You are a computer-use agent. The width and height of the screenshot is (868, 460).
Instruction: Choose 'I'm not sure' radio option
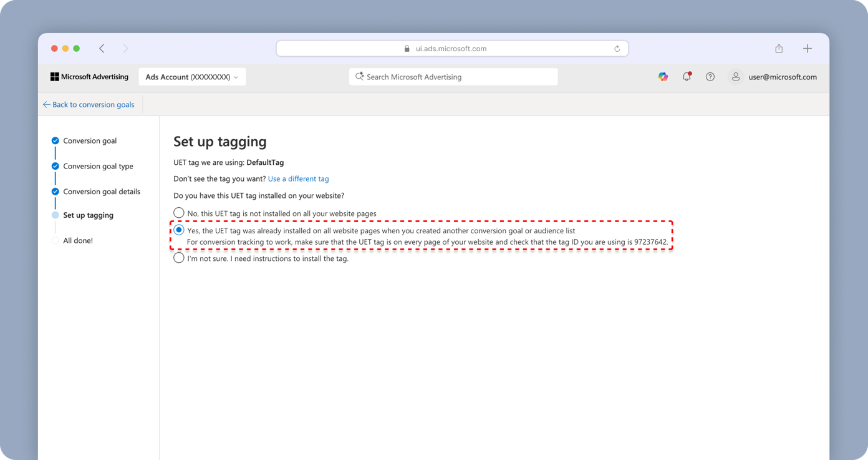click(179, 258)
